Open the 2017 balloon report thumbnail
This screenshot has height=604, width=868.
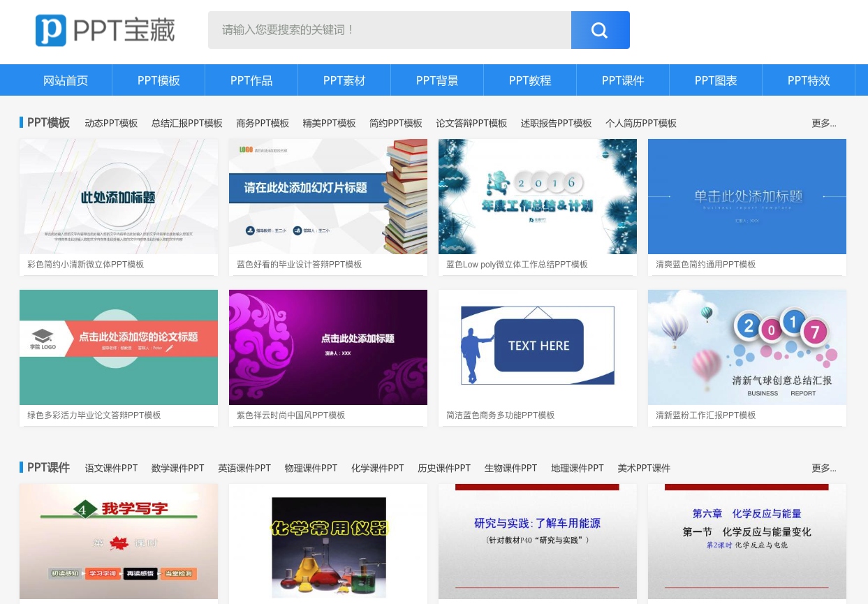coord(747,347)
